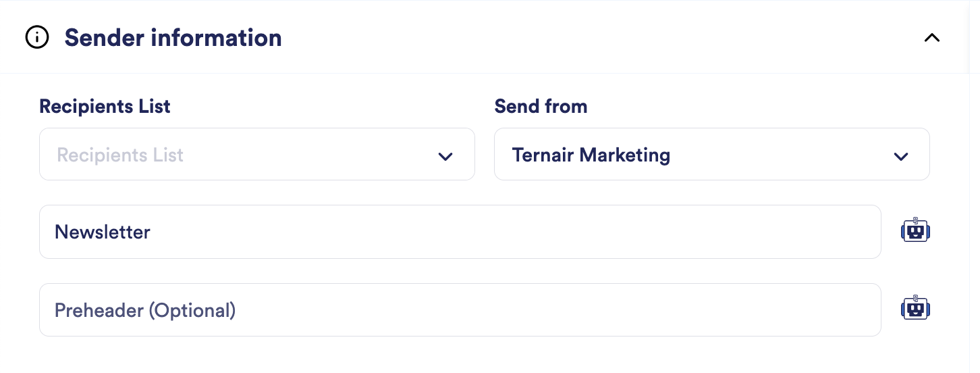Click the AI robot icon beside Preheader field

915,309
